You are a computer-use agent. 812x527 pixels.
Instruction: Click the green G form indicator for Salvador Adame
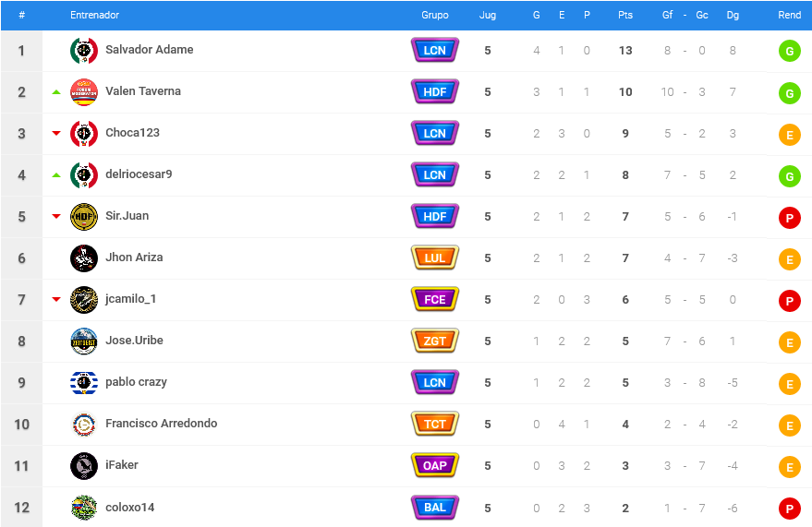point(790,51)
